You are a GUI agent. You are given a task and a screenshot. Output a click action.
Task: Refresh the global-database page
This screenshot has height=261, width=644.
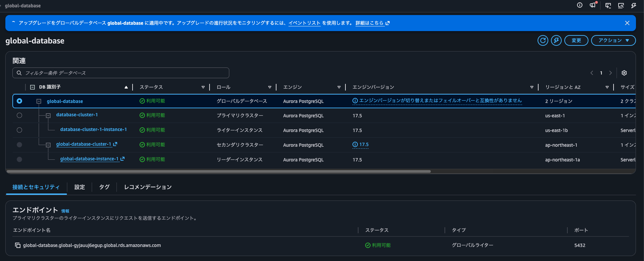(543, 40)
